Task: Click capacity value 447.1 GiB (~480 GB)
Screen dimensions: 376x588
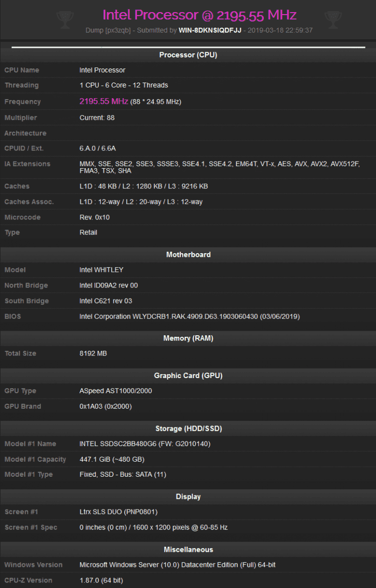Action: [112, 459]
